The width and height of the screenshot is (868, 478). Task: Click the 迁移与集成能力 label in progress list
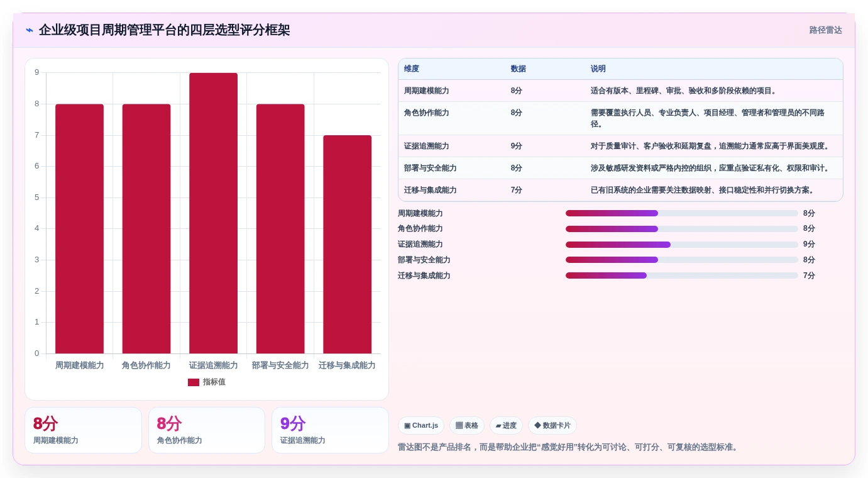(x=424, y=275)
